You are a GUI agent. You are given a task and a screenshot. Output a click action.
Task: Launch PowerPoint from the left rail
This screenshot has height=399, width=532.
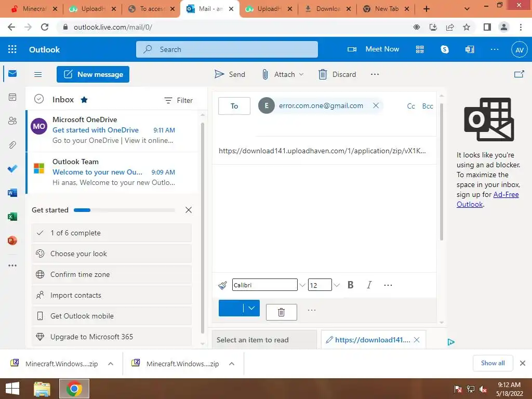[x=12, y=241]
